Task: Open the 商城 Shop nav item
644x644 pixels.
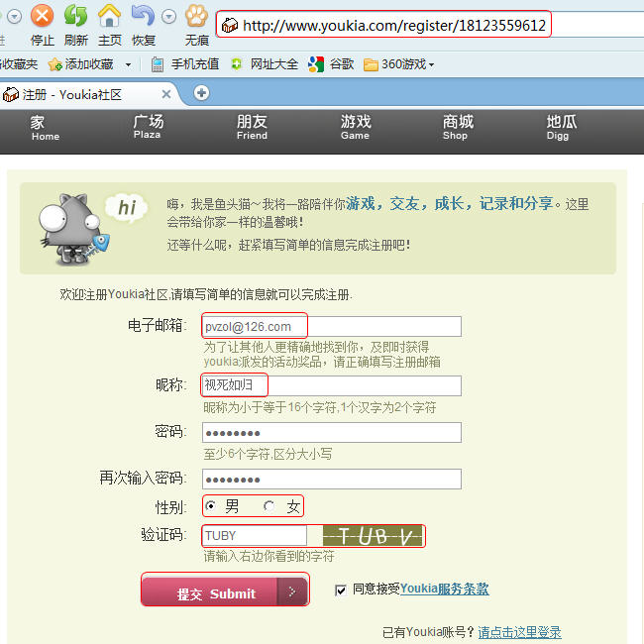Action: [x=458, y=128]
